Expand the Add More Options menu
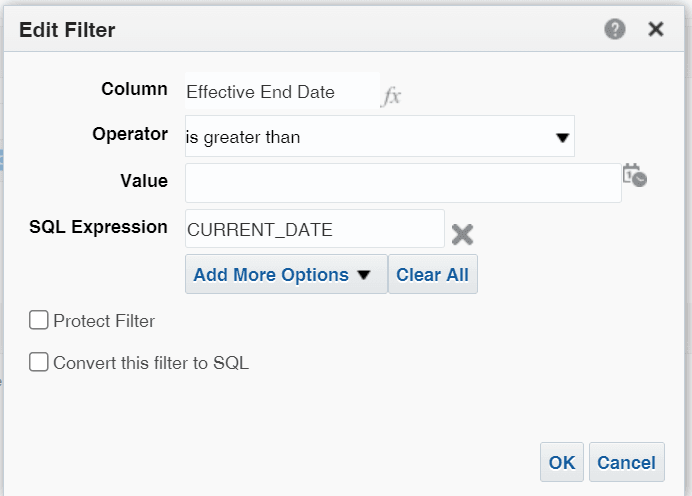This screenshot has width=692, height=496. point(271,275)
